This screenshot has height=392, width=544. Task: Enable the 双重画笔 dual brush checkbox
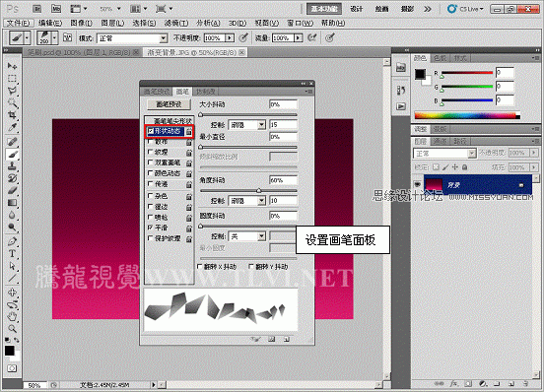tap(150, 163)
